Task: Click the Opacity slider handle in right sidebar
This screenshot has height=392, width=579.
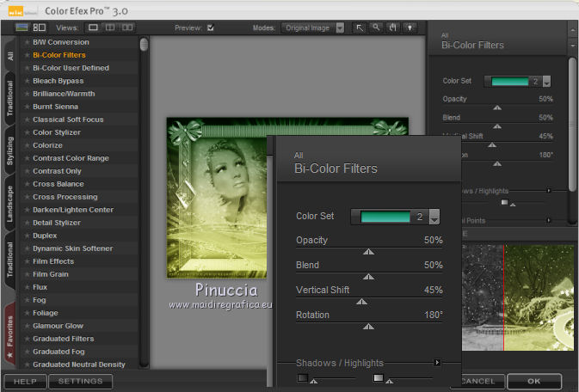Action: point(497,107)
